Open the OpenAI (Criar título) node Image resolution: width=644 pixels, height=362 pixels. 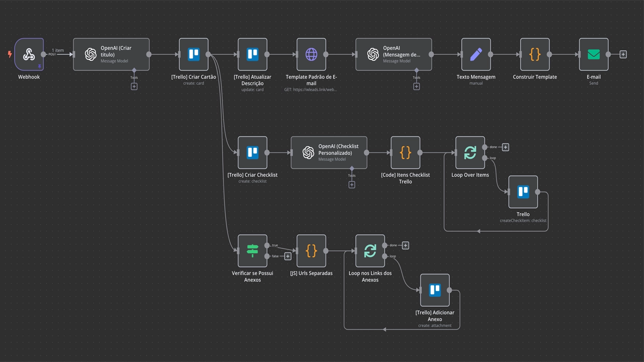(x=111, y=54)
